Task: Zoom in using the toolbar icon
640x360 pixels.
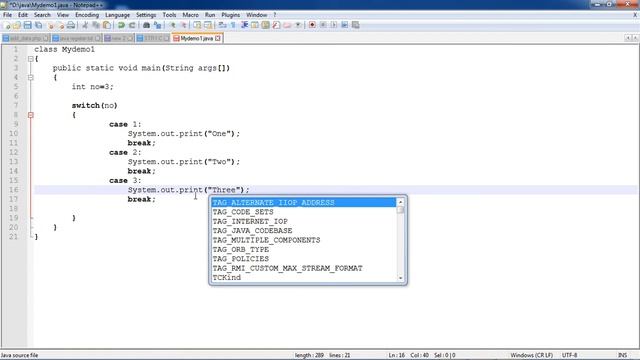Action: tap(173, 25)
